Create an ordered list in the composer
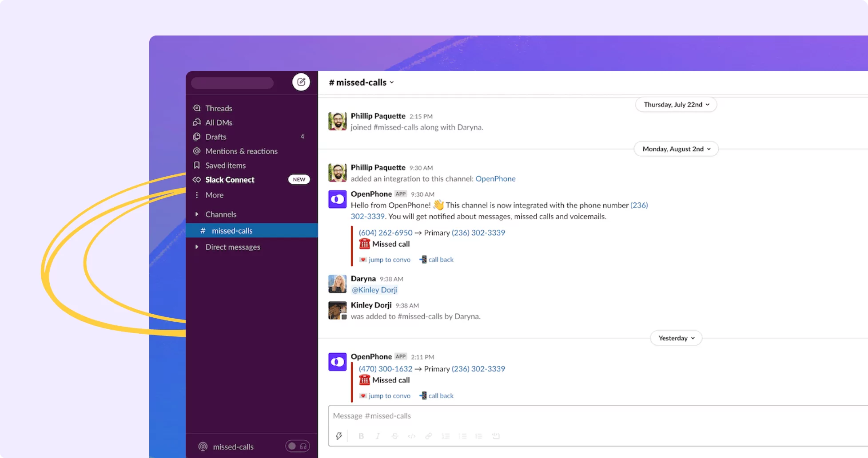 446,436
